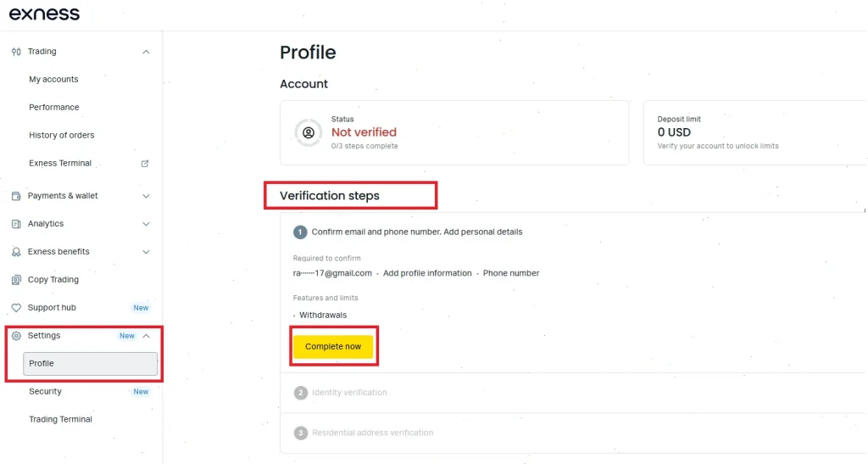Click the Analytics icon in sidebar
868x464 pixels.
(x=16, y=224)
